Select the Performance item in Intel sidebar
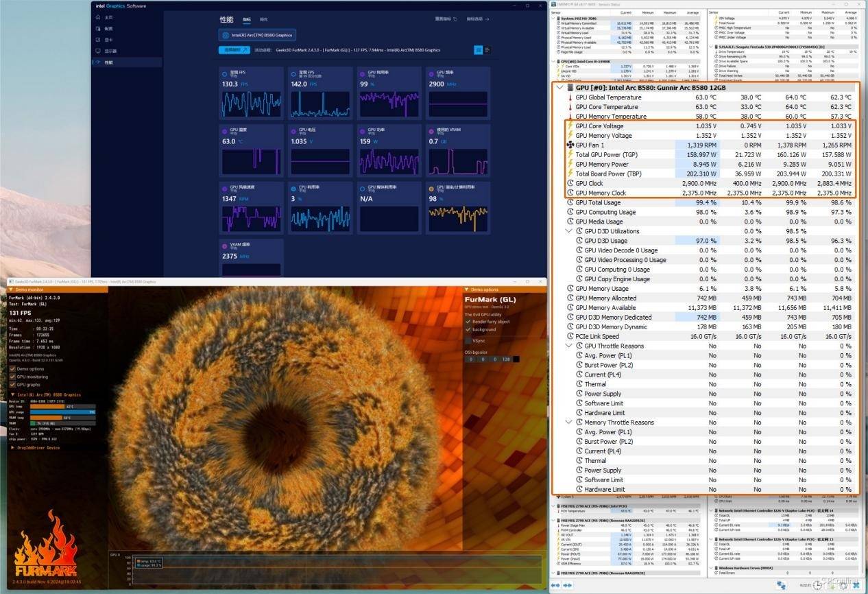868x594 pixels. coord(108,62)
